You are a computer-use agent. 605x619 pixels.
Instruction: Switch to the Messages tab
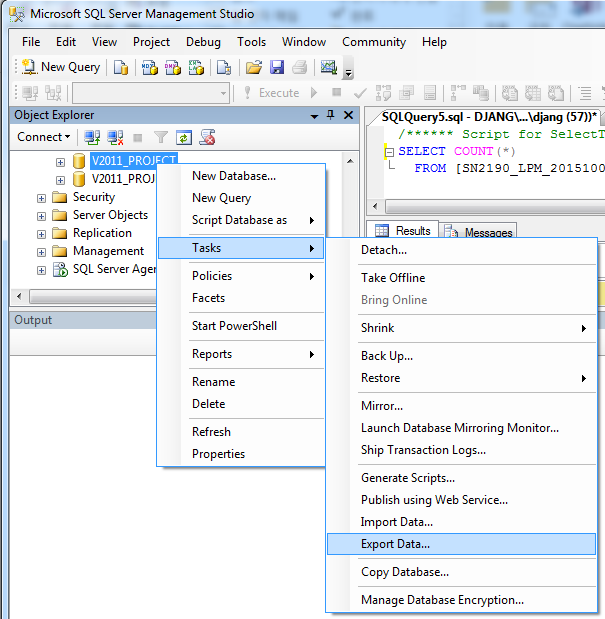(478, 232)
